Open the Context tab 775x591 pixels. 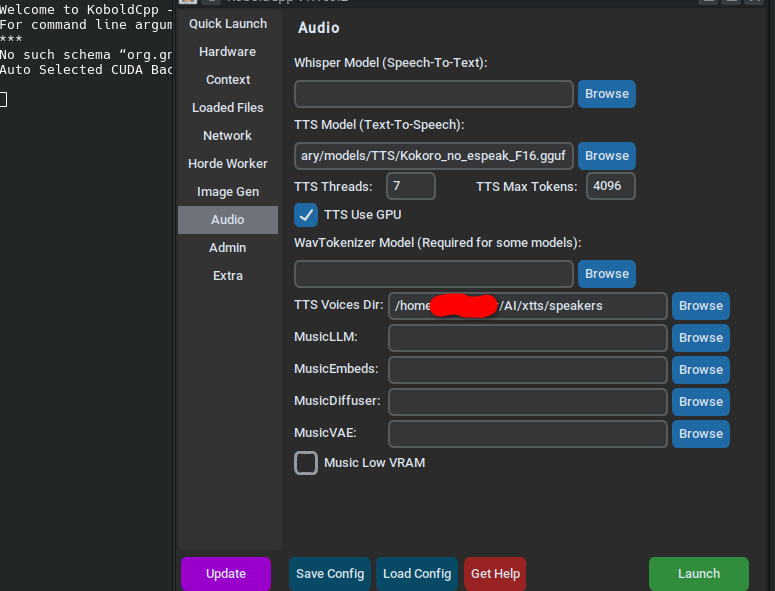[228, 80]
